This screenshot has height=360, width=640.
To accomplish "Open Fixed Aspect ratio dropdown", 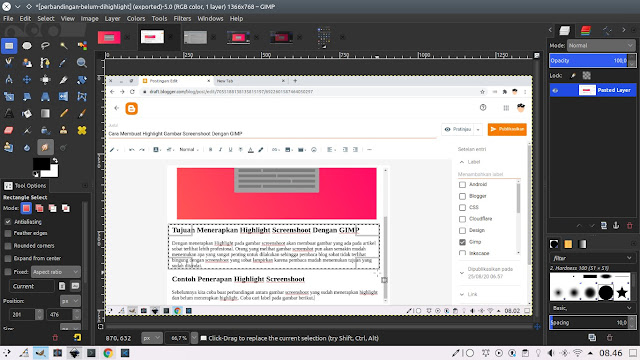I will coord(56,272).
